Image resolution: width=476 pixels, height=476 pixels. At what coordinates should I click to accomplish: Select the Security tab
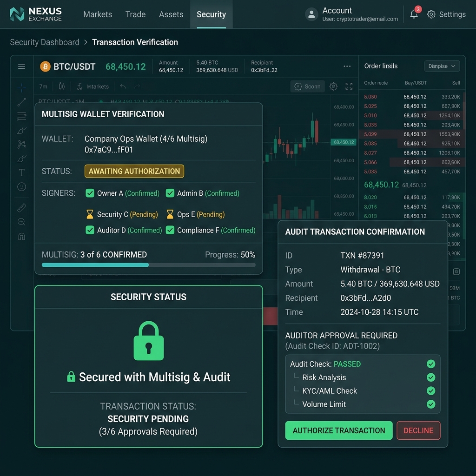tap(212, 14)
